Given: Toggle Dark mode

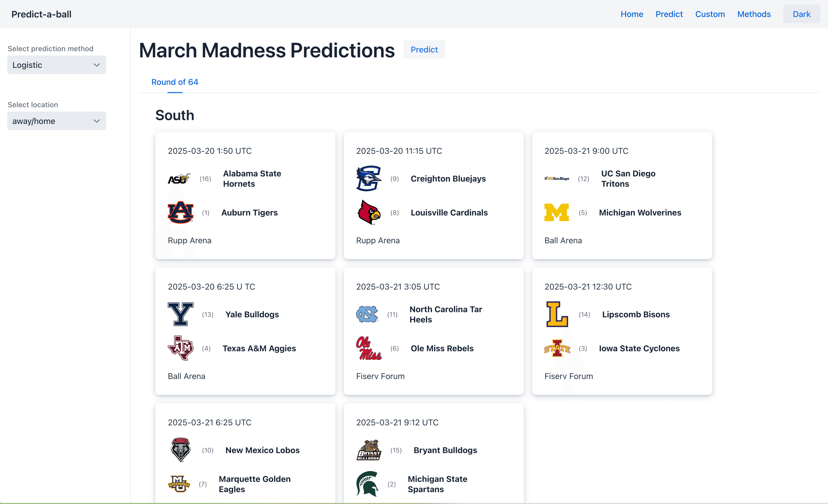Looking at the screenshot, I should click(801, 14).
